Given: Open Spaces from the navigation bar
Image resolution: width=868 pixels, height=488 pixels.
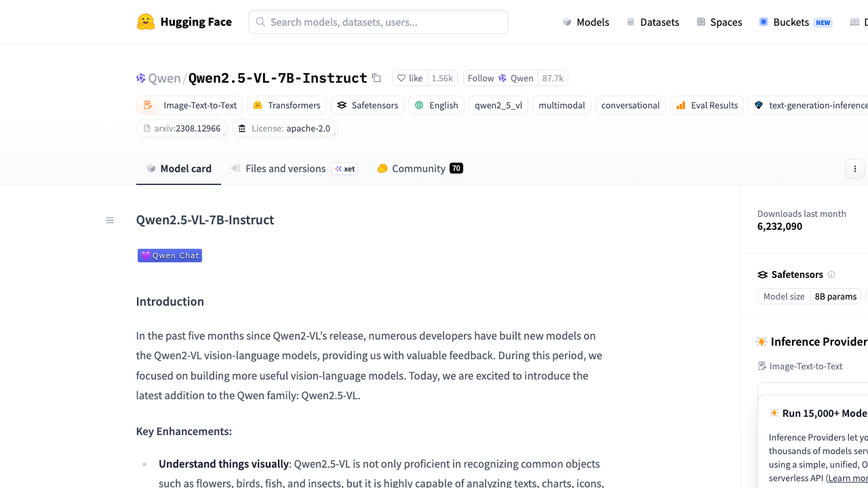Looking at the screenshot, I should coord(719,22).
